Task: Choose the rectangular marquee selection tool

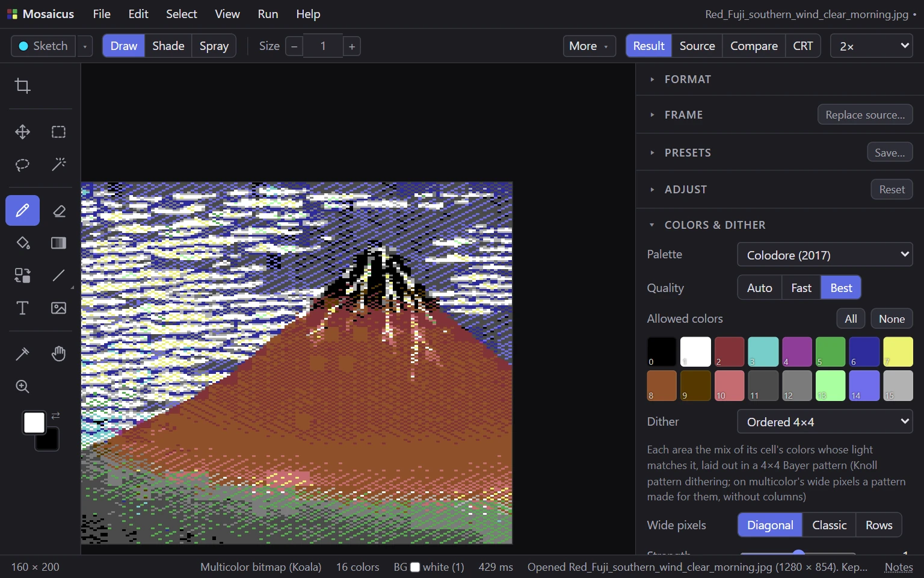Action: [x=58, y=132]
